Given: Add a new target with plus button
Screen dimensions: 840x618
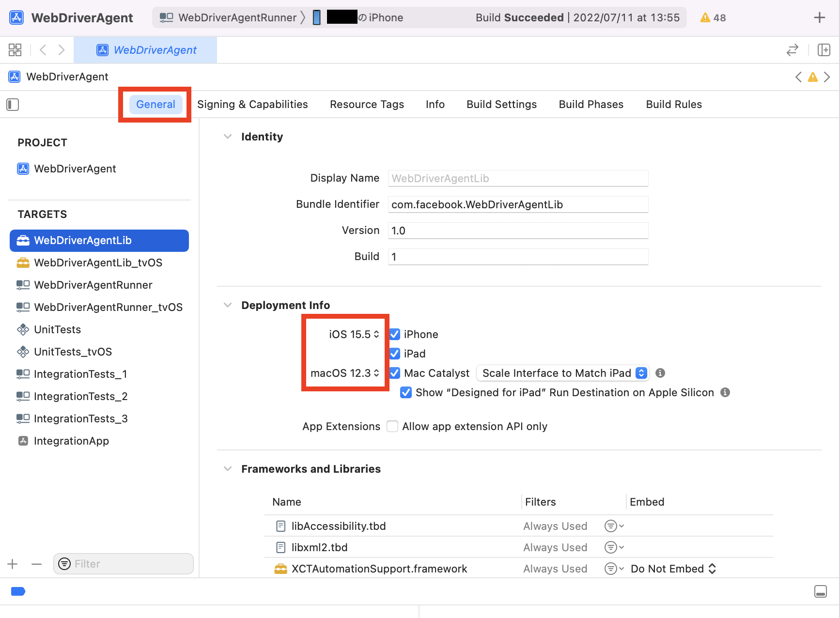Looking at the screenshot, I should pyautogui.click(x=13, y=564).
